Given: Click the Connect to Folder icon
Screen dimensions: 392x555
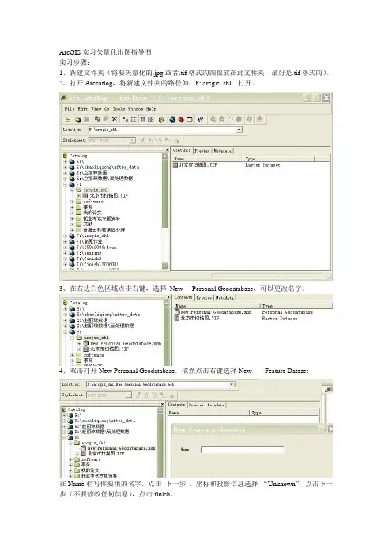Looking at the screenshot, I should coord(77,119).
